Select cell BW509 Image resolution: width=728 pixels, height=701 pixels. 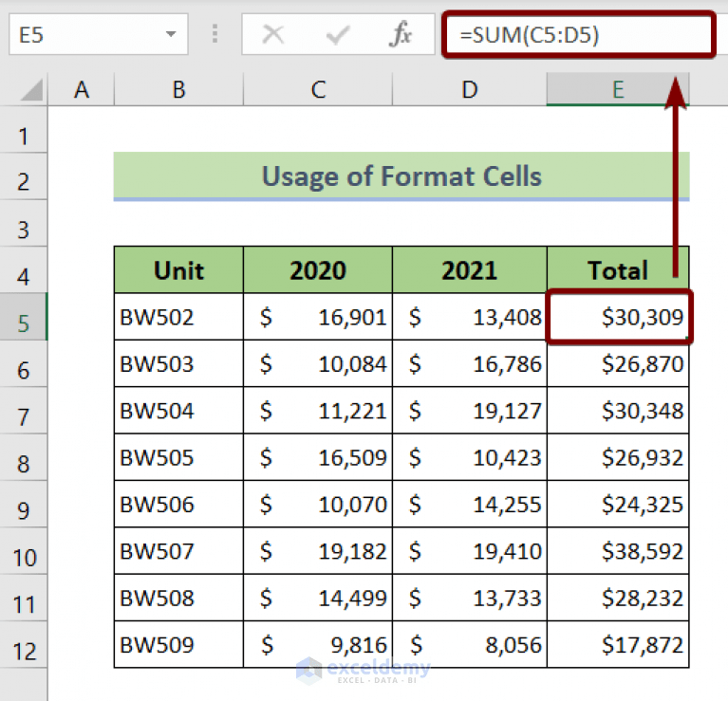[x=178, y=645]
